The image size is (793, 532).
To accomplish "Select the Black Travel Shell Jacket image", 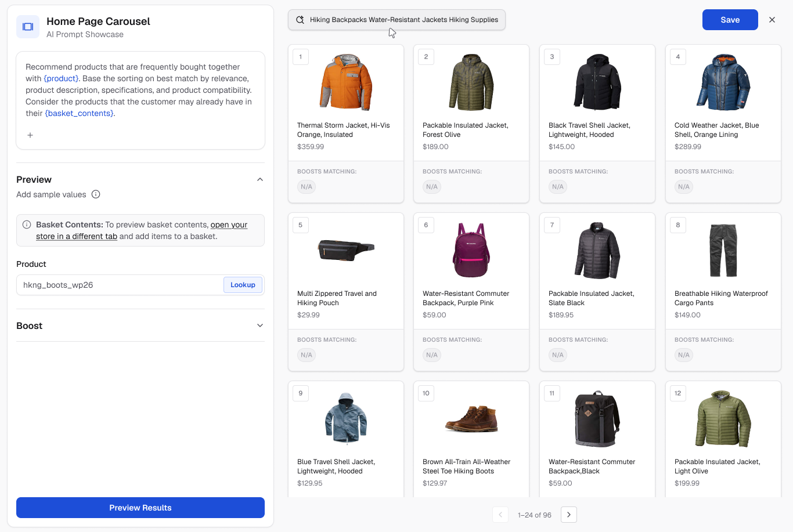I will (x=597, y=82).
